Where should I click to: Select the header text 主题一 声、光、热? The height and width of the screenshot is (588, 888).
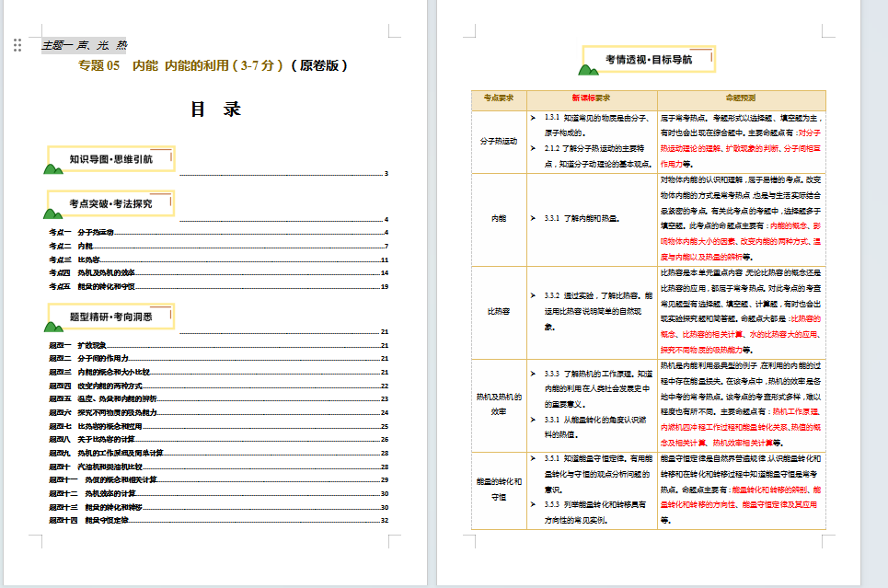coord(85,45)
